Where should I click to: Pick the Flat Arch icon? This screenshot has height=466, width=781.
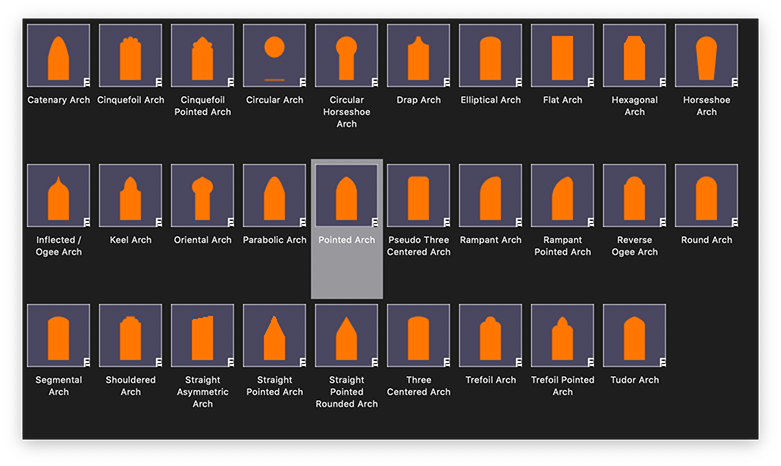coord(562,56)
